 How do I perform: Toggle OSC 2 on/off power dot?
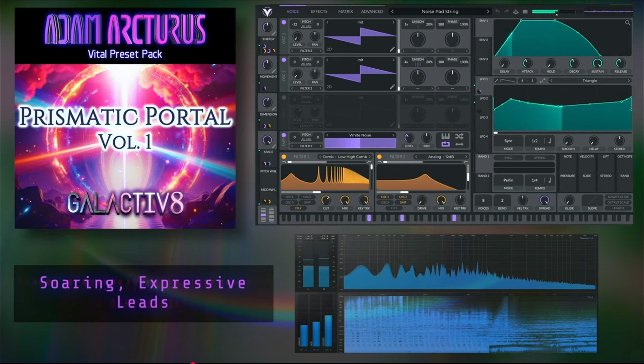coord(284,60)
